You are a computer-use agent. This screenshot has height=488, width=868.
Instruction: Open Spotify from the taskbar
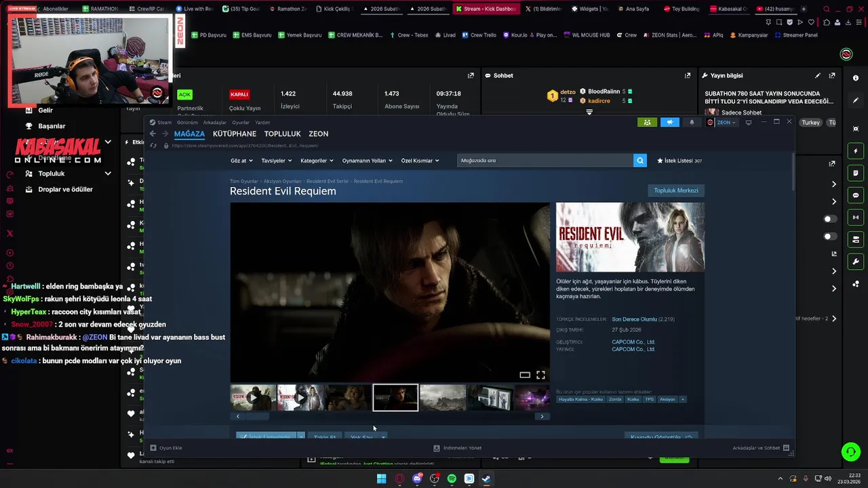(x=452, y=479)
